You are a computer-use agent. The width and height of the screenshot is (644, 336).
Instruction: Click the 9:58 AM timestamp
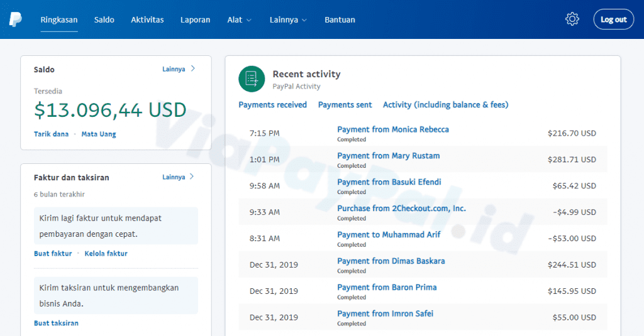click(265, 186)
